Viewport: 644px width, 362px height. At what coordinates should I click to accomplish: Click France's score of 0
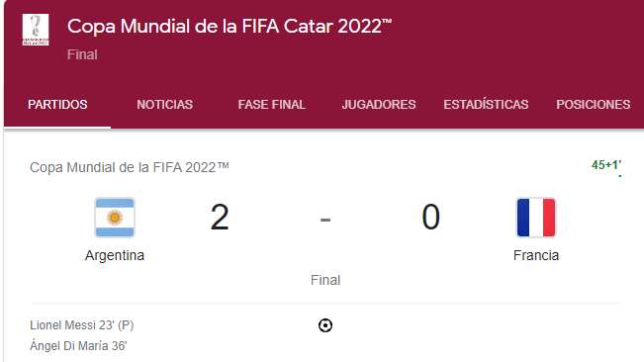(x=431, y=218)
